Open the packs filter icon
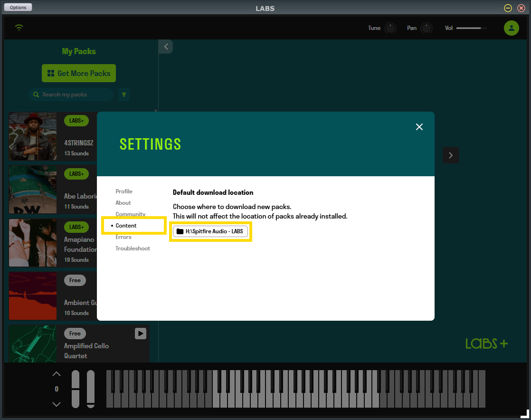 click(124, 95)
